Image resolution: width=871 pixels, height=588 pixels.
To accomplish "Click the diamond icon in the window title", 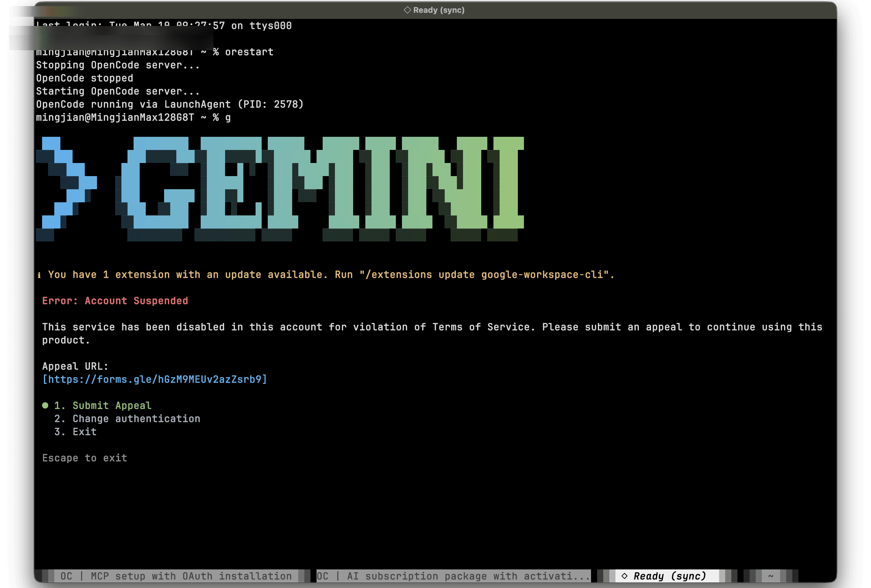I will tap(407, 10).
